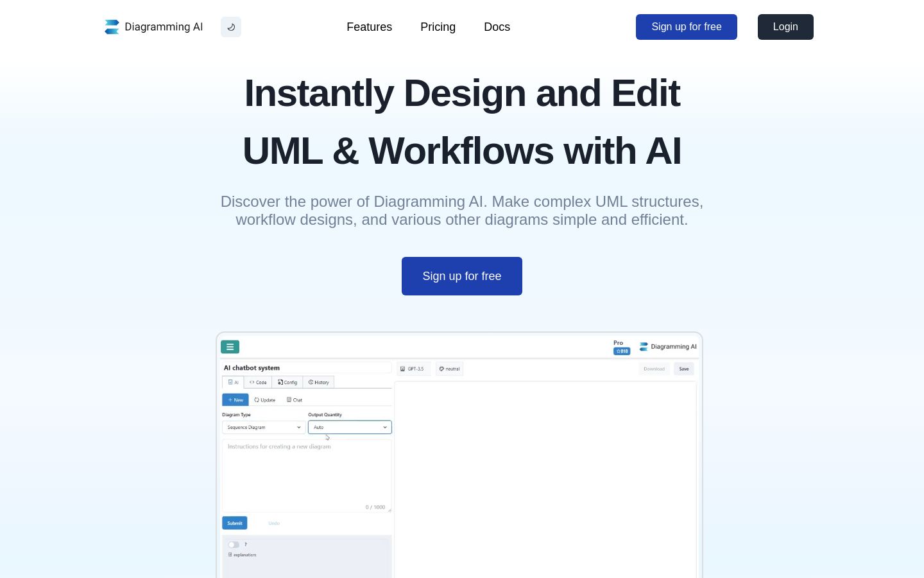
Task: Click Sign up for free in header
Action: click(687, 27)
